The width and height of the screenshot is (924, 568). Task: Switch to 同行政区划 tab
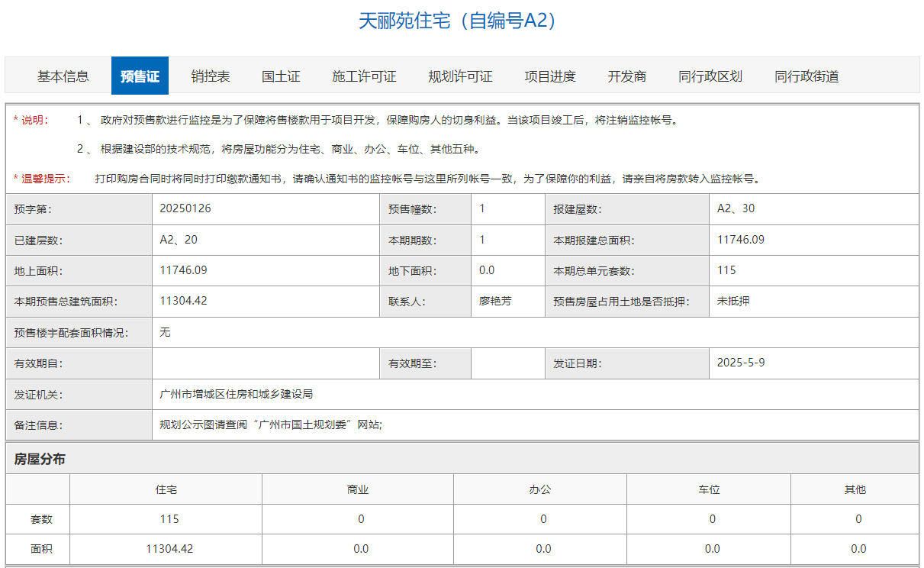710,76
